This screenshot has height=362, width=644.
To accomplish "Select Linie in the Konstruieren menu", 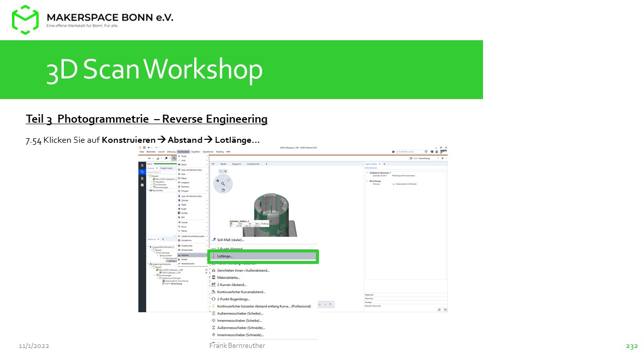I will tap(193, 160).
